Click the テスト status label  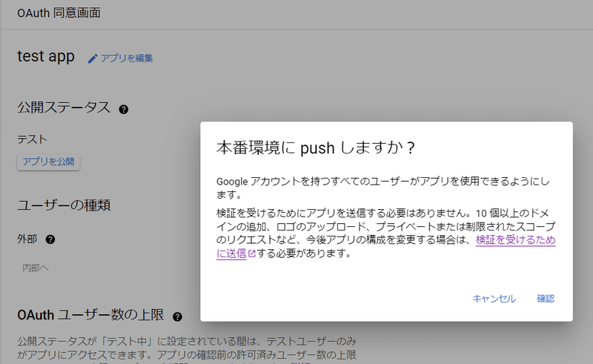pos(32,139)
